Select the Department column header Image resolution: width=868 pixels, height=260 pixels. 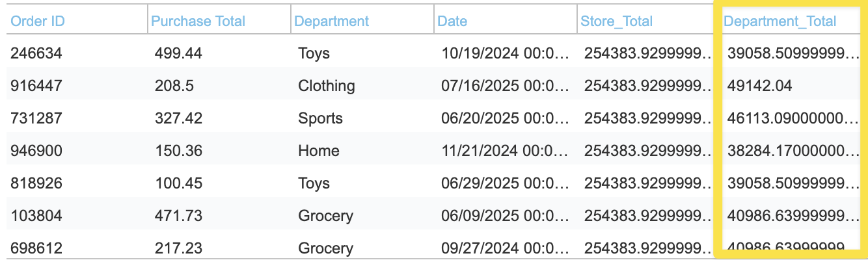(332, 21)
